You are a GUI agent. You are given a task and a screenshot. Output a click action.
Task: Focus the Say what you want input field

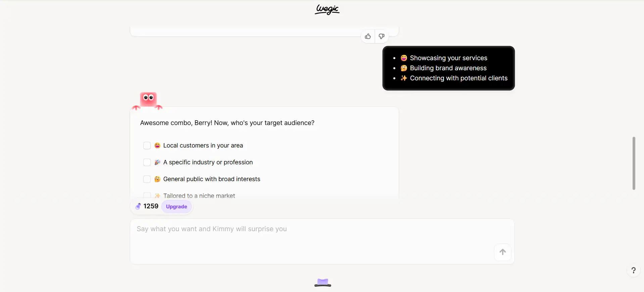pos(322,241)
